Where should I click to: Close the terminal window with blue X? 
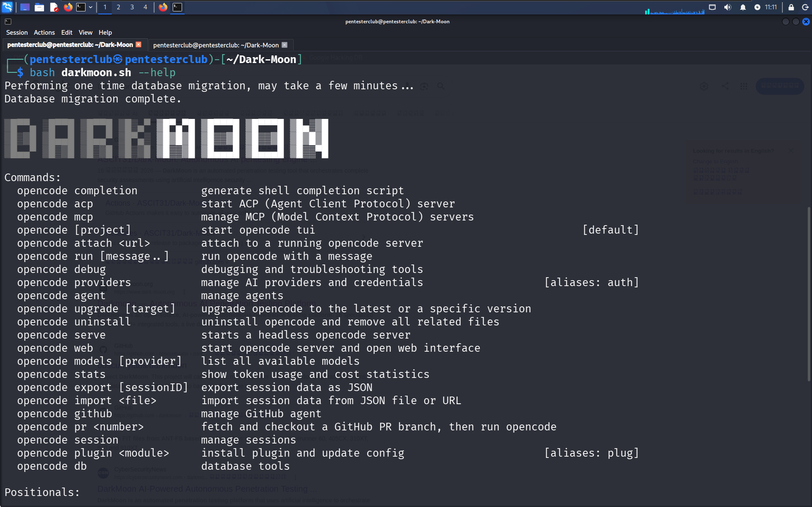(806, 22)
